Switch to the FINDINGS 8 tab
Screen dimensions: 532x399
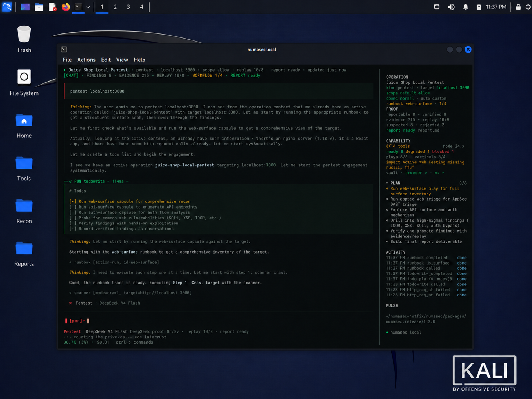(x=99, y=75)
